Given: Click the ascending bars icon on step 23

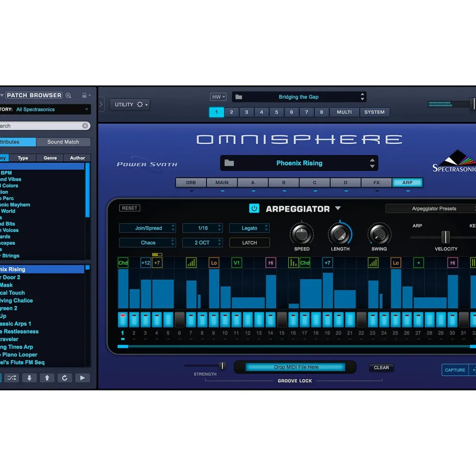Looking at the screenshot, I should coord(373,263).
